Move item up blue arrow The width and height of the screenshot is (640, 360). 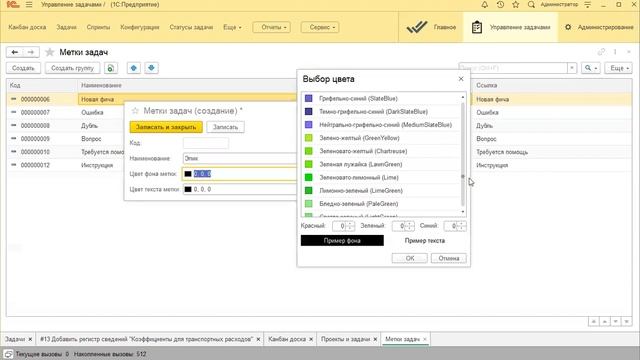[x=134, y=68]
